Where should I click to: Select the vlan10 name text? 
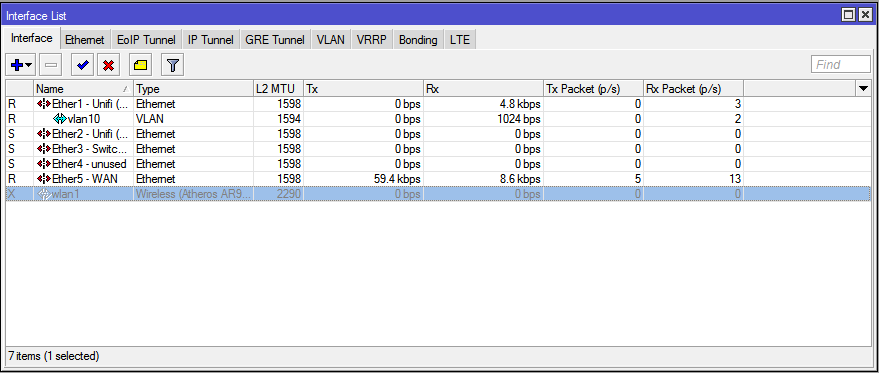84,119
